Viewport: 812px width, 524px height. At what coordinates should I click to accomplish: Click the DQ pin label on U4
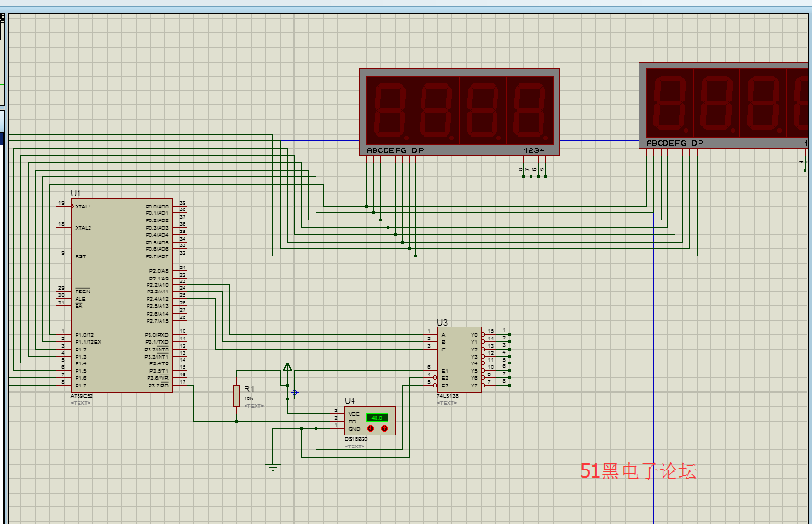(x=352, y=422)
